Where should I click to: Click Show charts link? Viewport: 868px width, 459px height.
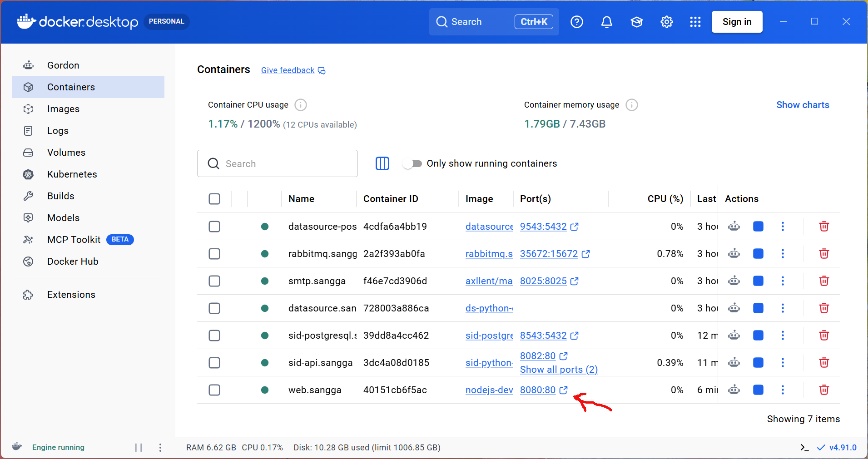803,105
